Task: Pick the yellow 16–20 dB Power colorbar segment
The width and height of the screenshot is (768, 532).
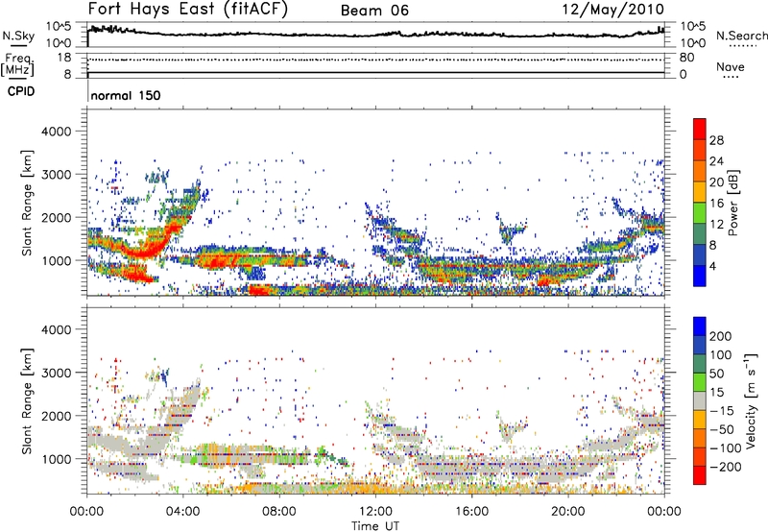Action: coord(700,191)
